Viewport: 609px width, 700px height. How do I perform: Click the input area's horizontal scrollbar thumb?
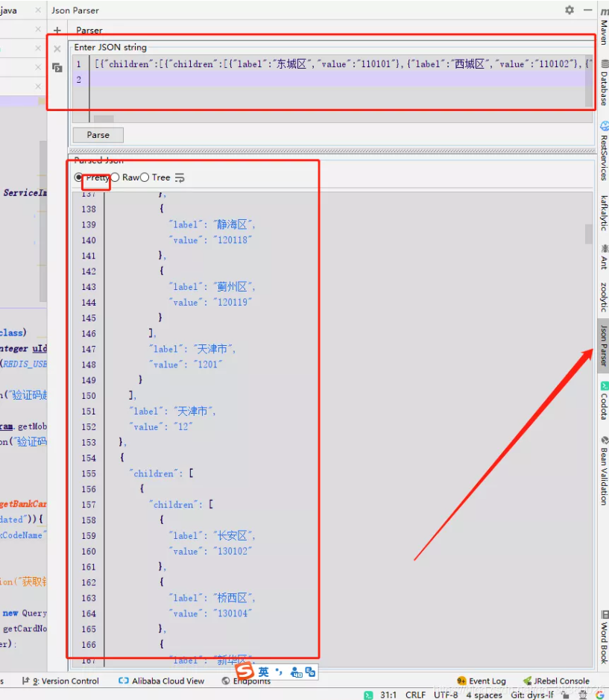tap(104, 119)
